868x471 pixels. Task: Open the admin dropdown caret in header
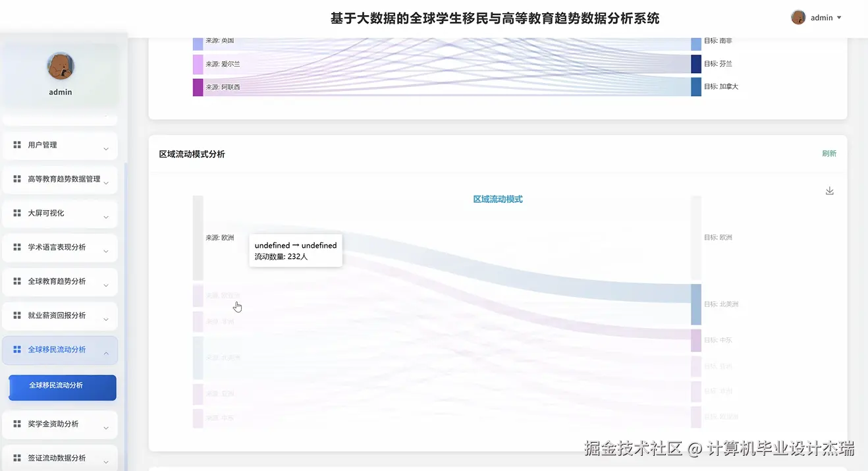coord(839,18)
